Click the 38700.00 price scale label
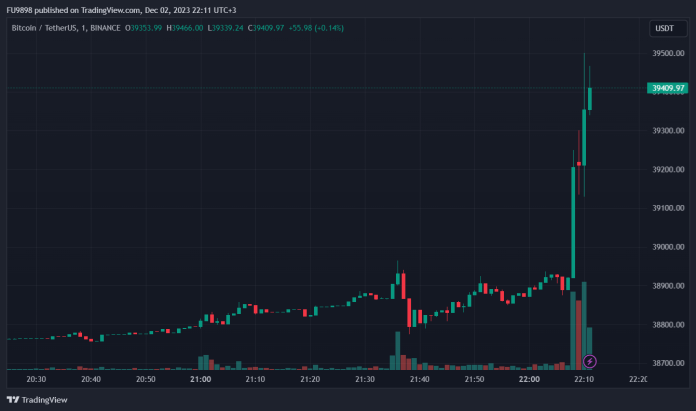The height and width of the screenshot is (411, 696). pos(667,364)
